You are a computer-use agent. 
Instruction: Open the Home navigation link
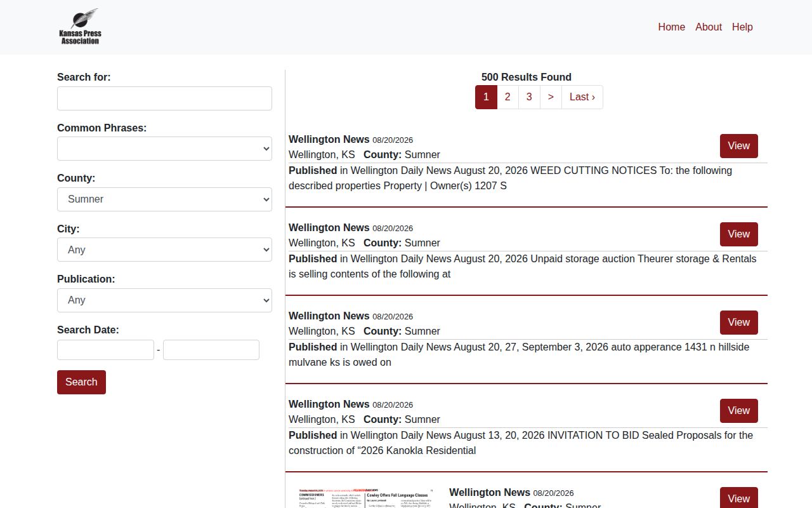tap(671, 27)
